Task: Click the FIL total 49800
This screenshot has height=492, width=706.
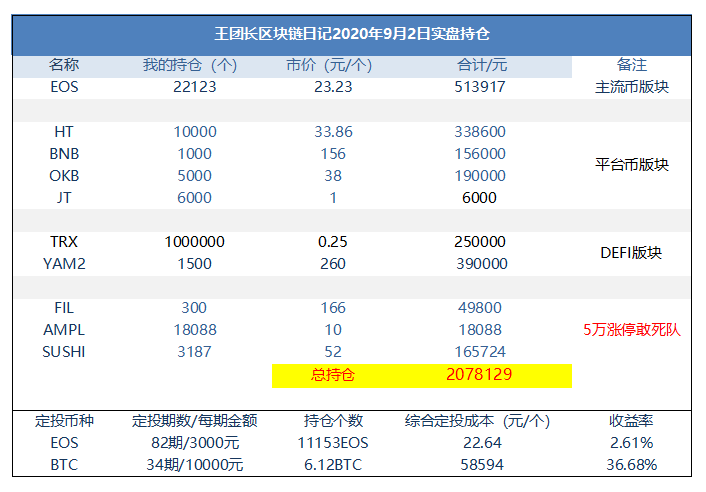Action: (x=480, y=308)
